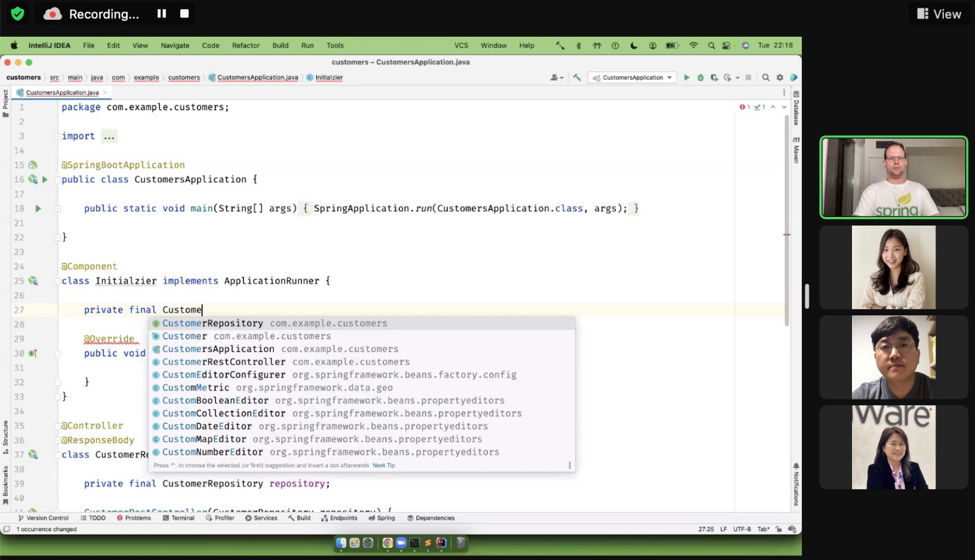Run with Coverage from the toolbar
Screen dimensions: 975x560
pyautogui.click(x=714, y=78)
